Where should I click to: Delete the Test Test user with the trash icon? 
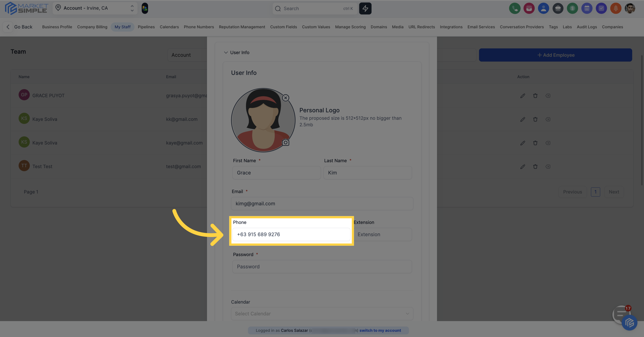(535, 167)
